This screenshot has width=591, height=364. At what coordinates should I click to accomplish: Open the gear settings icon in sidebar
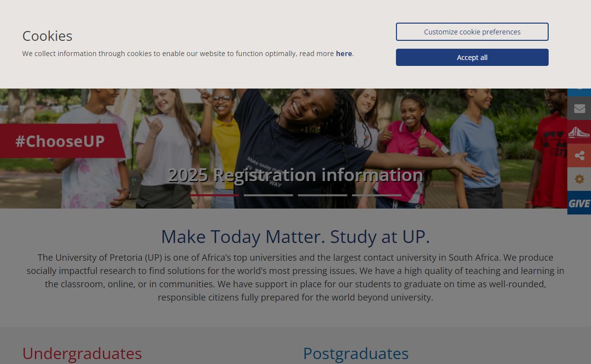click(579, 179)
